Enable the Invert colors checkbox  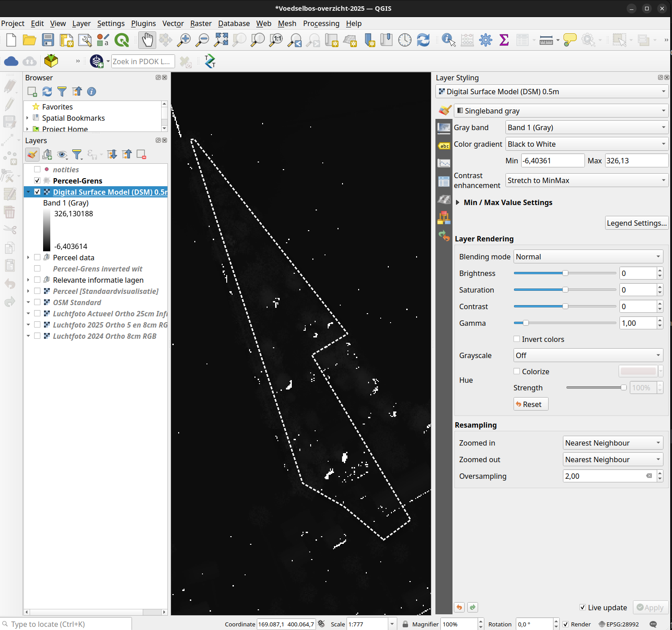pos(517,339)
